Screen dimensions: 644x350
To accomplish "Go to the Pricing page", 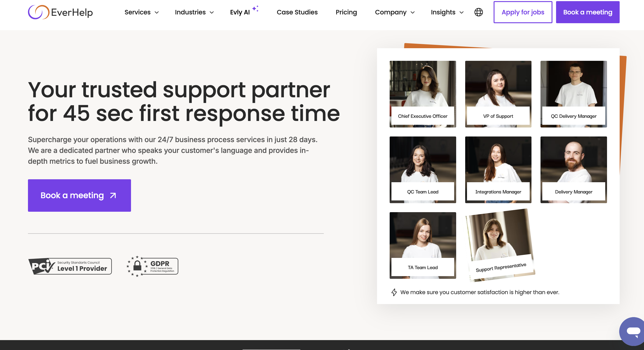I will pyautogui.click(x=346, y=12).
